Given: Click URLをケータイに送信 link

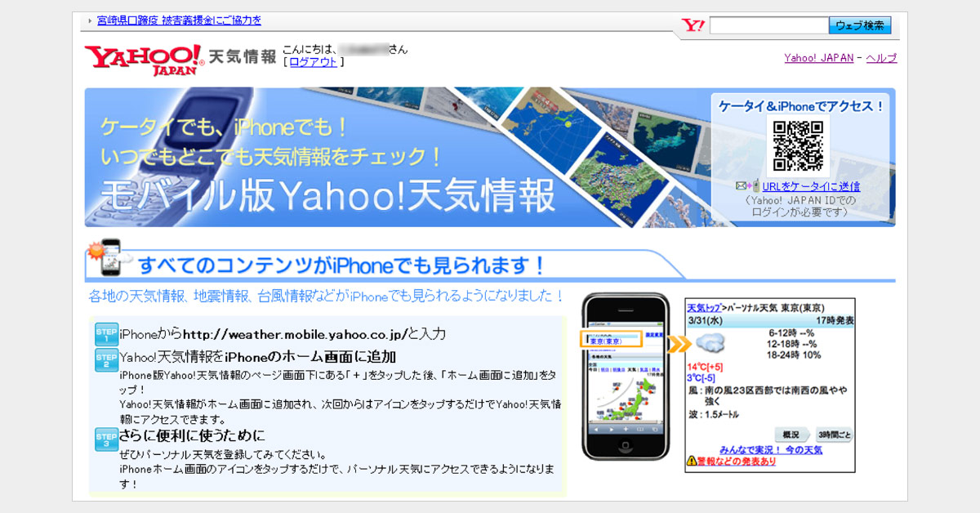Looking at the screenshot, I should 811,186.
